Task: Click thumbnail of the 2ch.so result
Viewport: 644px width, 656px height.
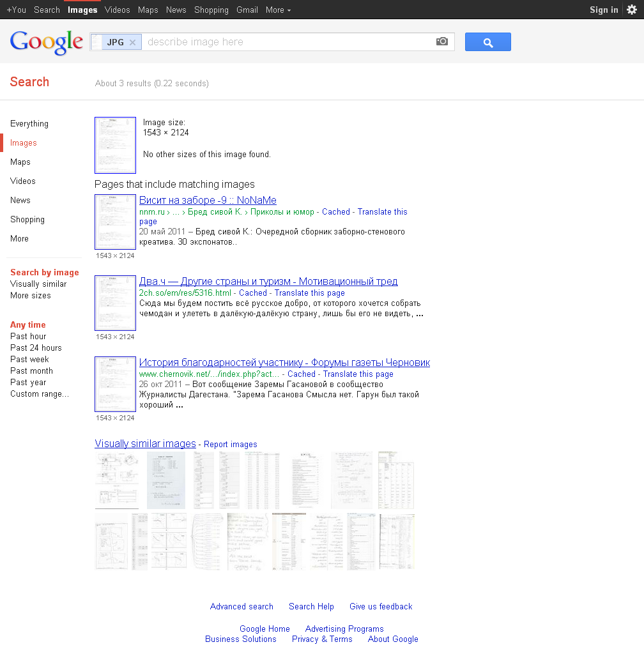Action: (116, 303)
